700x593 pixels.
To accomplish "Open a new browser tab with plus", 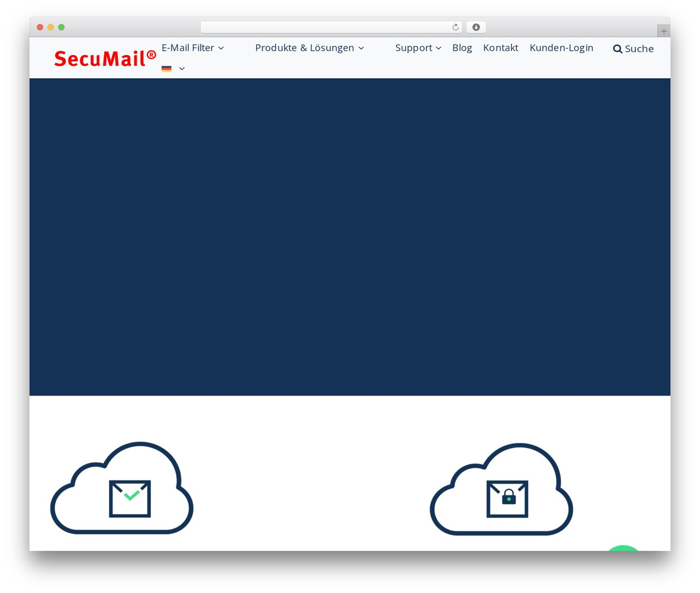I will 663,31.
